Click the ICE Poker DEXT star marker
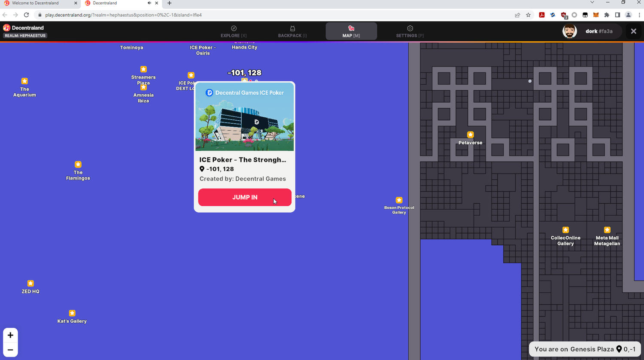The height and width of the screenshot is (360, 644). pyautogui.click(x=191, y=75)
